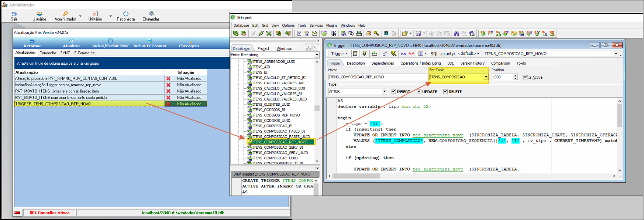Uncheck the UPDATE checkbox in trigger editor
644x220 pixels.
tap(419, 92)
